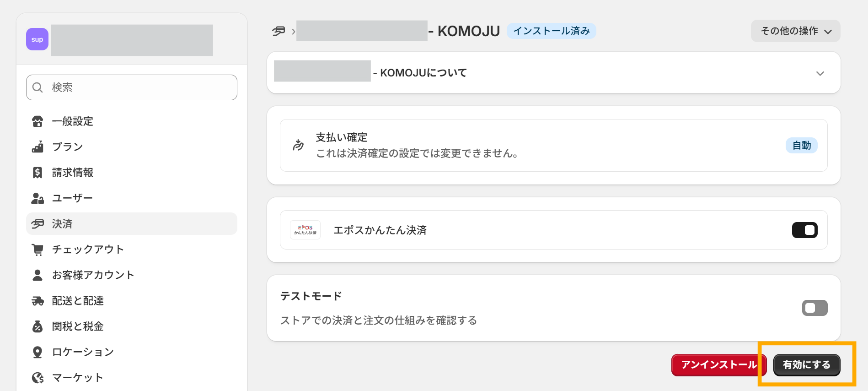Click the 支払い確定 自動 status badge
868x391 pixels.
coord(801,145)
